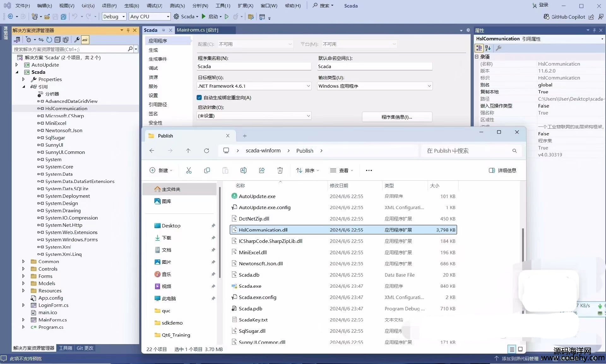This screenshot has height=364, width=606.
Task: Select the Signing (签名) settings page
Action: (x=153, y=114)
